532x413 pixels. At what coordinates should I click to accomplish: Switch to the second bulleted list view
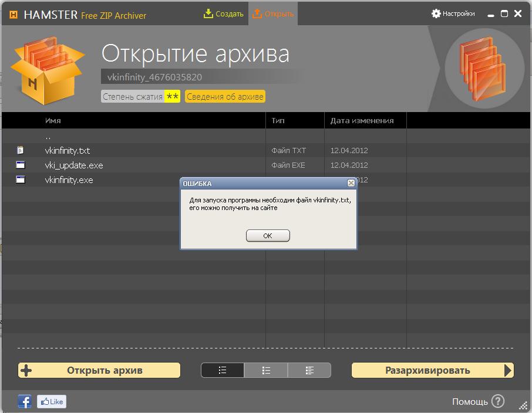[266, 370]
